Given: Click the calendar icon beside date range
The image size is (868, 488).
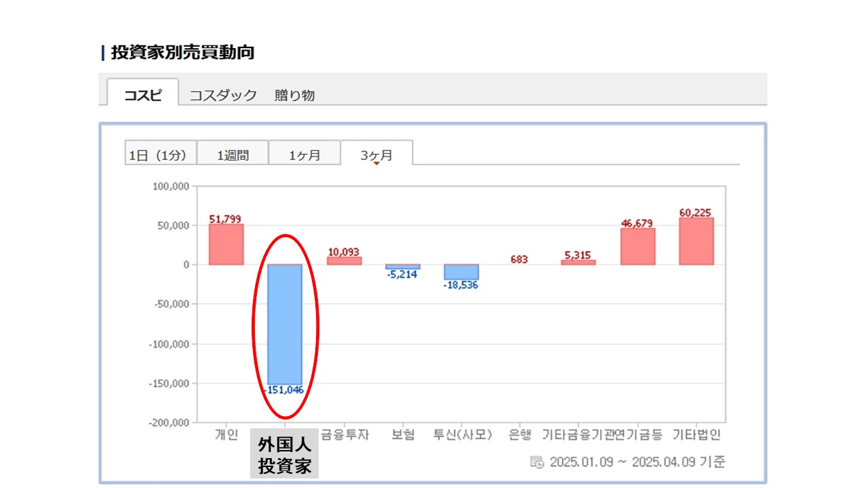Looking at the screenshot, I should click(x=537, y=462).
